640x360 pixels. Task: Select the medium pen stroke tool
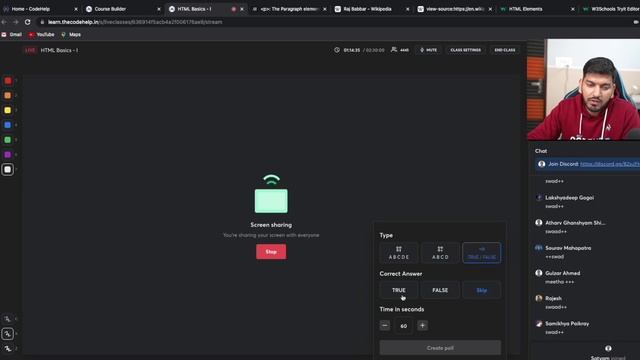coord(8,334)
